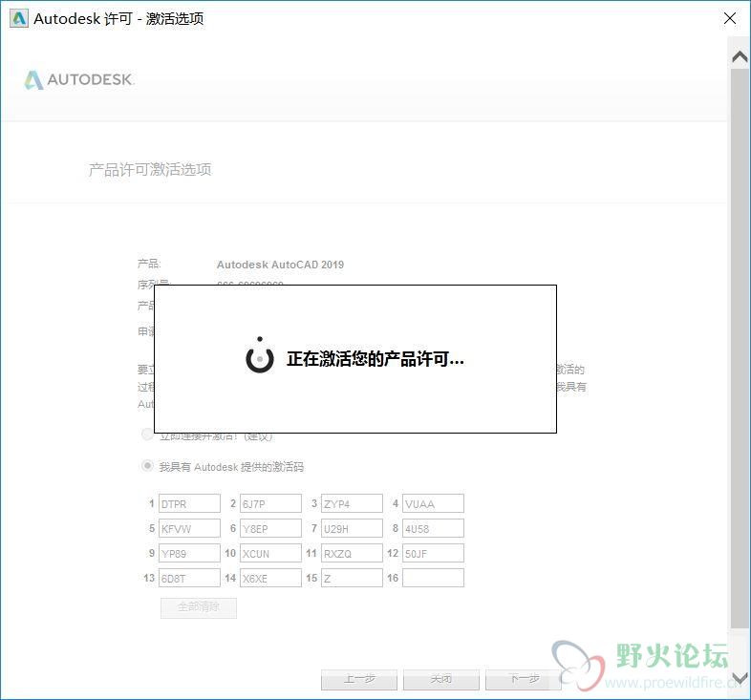Click the 上一步 previous step button

[x=359, y=679]
